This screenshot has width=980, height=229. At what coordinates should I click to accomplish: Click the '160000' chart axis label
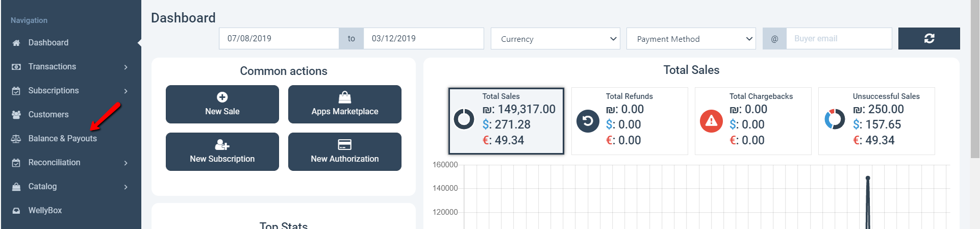tap(445, 165)
